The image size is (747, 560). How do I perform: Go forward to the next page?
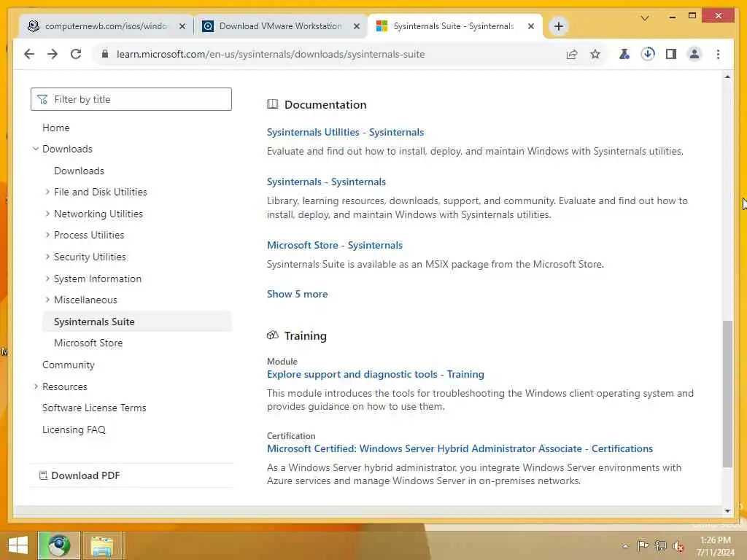coord(53,54)
